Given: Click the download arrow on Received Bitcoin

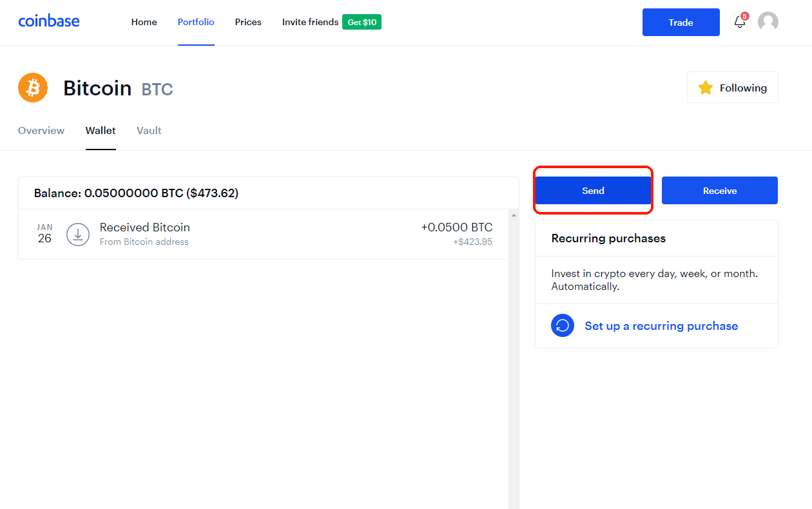Looking at the screenshot, I should click(78, 235).
